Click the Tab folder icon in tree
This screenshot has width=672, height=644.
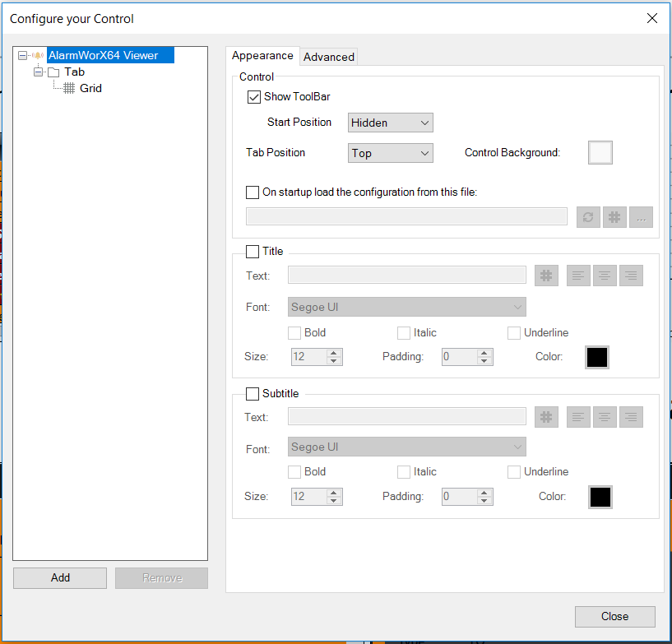53,72
